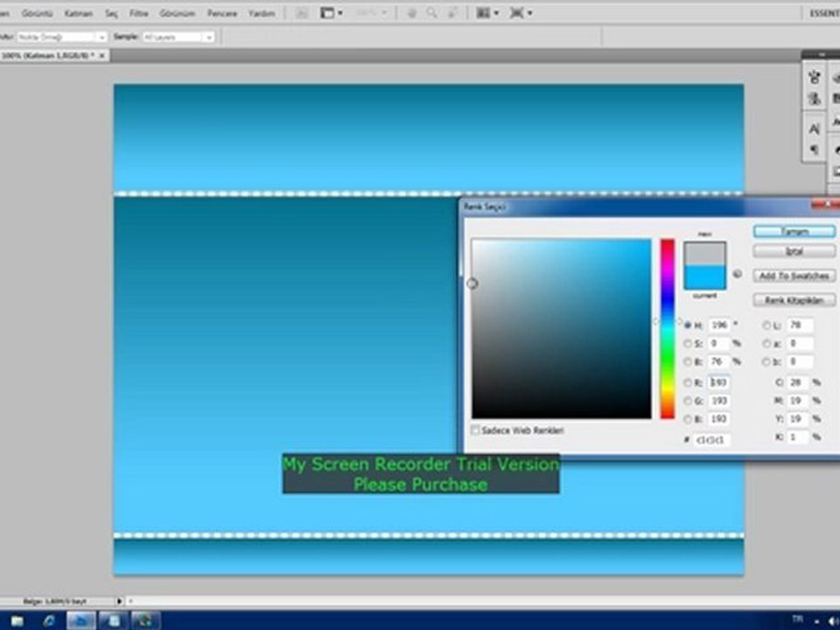This screenshot has height=630, width=840.
Task: Open the Clone Source panel icon
Action: (815, 99)
